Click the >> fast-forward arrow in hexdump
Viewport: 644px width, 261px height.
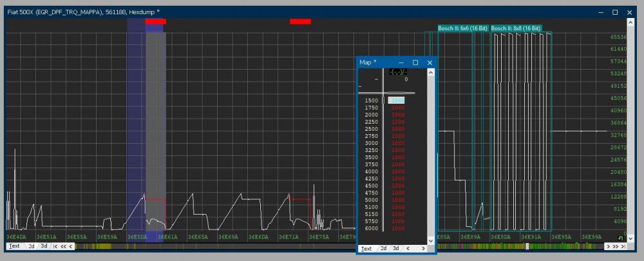[x=615, y=246]
